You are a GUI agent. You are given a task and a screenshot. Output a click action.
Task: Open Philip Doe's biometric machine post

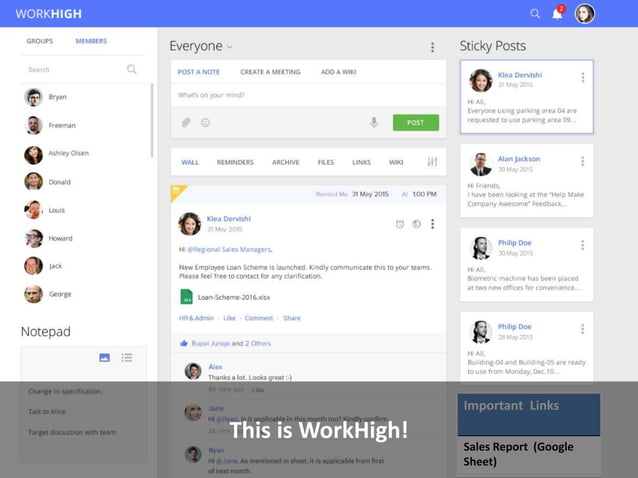(x=527, y=265)
